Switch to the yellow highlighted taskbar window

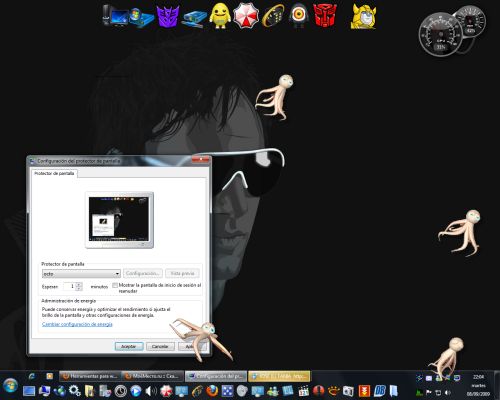click(x=279, y=376)
